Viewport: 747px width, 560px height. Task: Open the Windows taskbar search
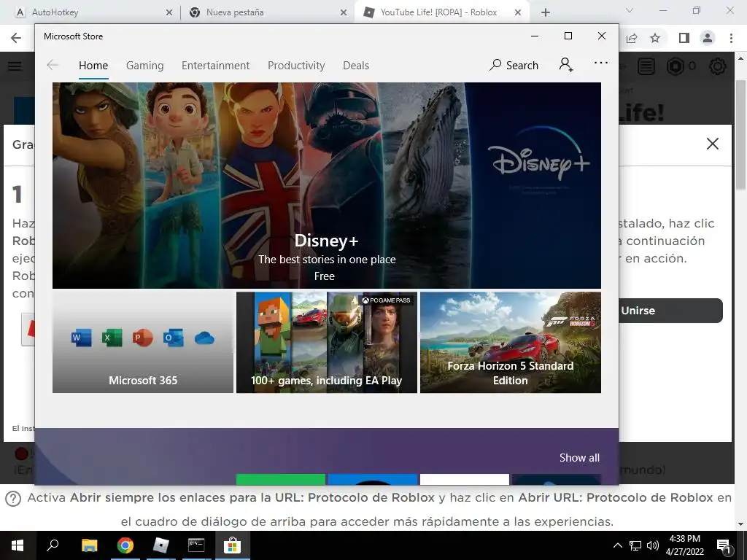click(x=53, y=545)
